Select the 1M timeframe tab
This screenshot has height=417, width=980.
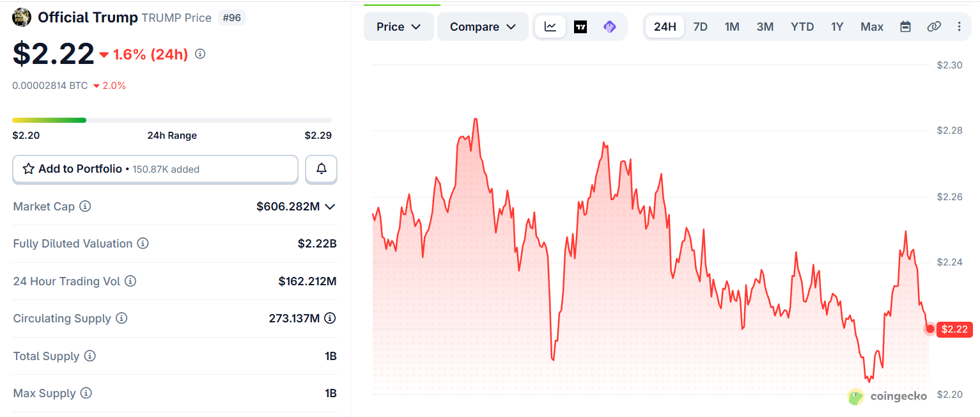[x=732, y=27]
